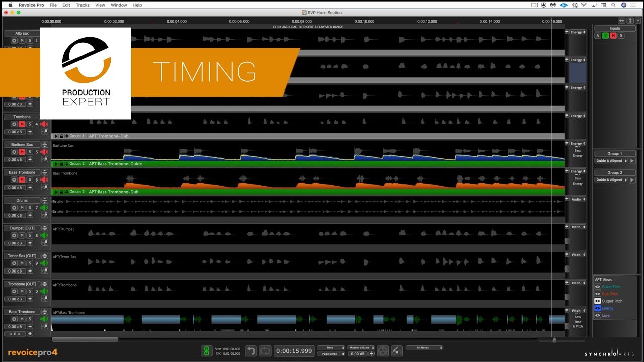Image resolution: width=644 pixels, height=362 pixels.
Task: Toggle Dub Pitch visibility in APT Views
Action: pyautogui.click(x=598, y=294)
